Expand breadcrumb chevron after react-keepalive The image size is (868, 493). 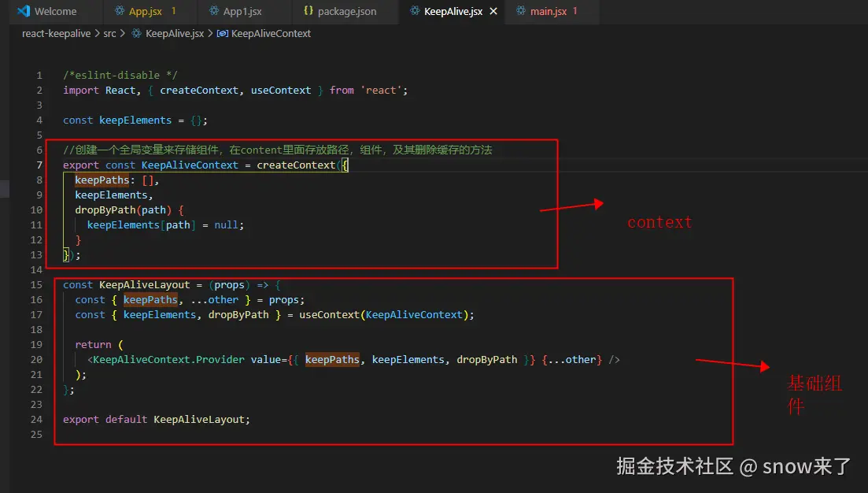coord(97,33)
